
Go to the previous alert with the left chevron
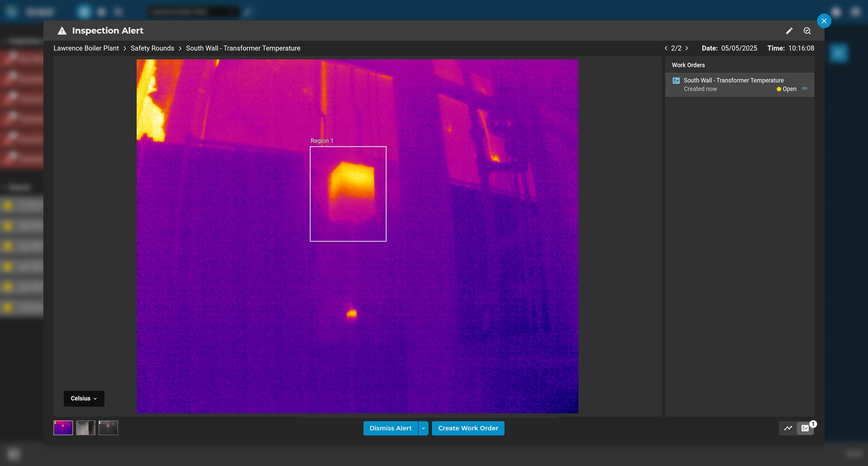(x=666, y=48)
